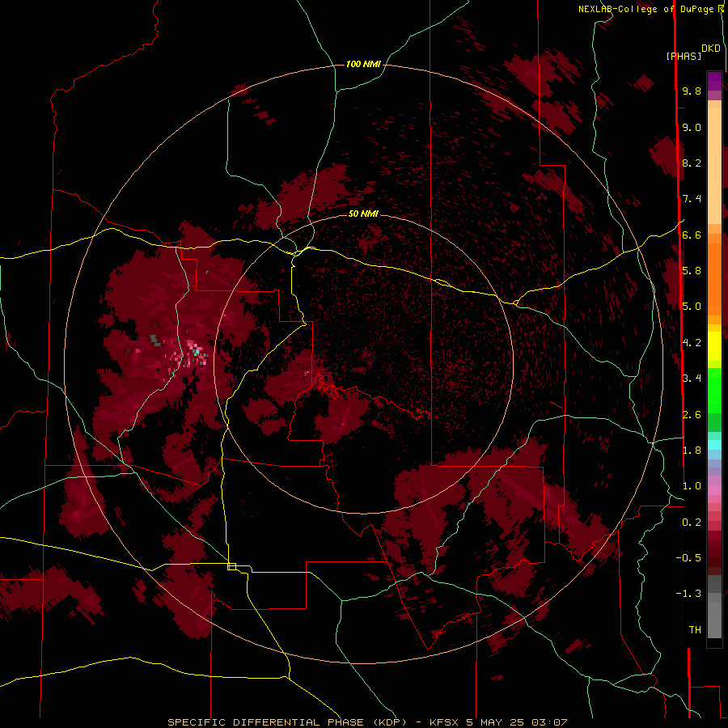Click the yellow square highway junction marker
Screen dimensions: 728x728
(x=231, y=566)
